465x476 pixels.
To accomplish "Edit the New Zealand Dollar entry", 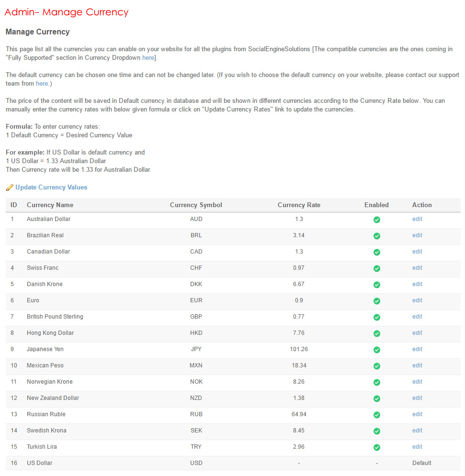I will point(417,398).
